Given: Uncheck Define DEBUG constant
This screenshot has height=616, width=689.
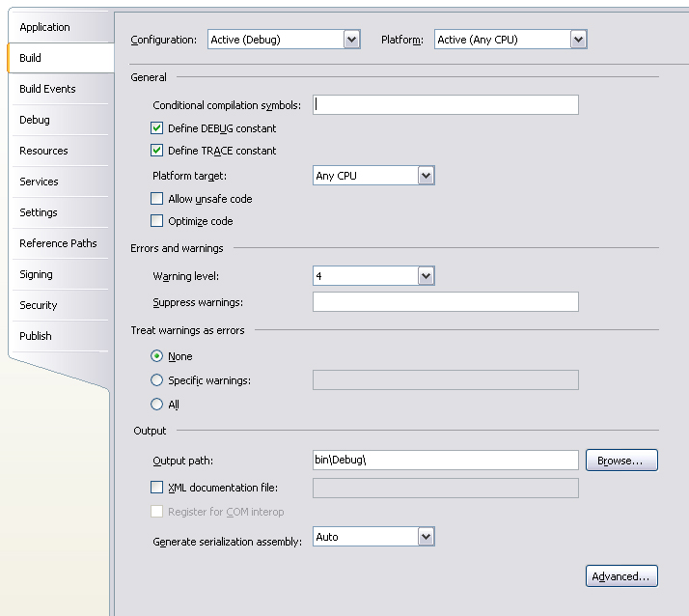Looking at the screenshot, I should (x=157, y=128).
